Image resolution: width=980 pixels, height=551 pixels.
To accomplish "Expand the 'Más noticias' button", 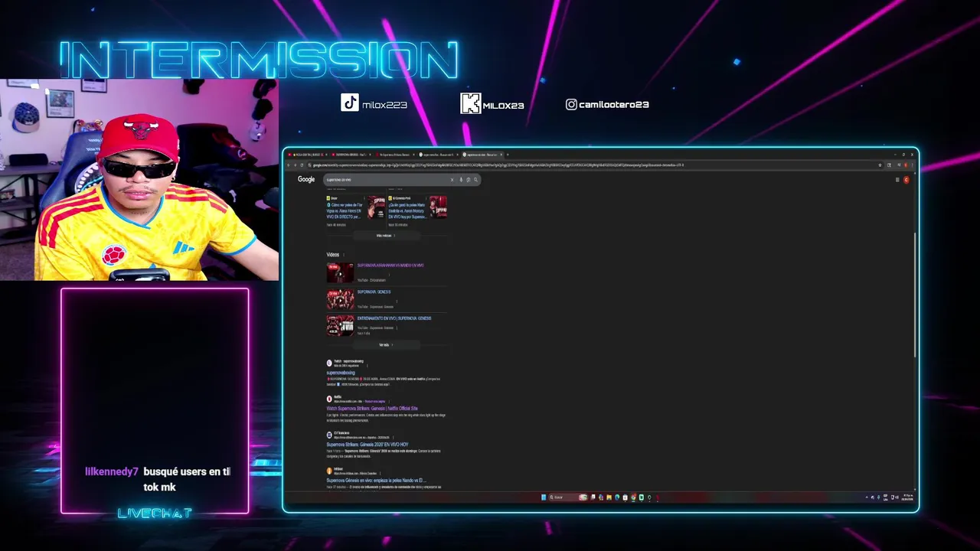I will coord(386,236).
